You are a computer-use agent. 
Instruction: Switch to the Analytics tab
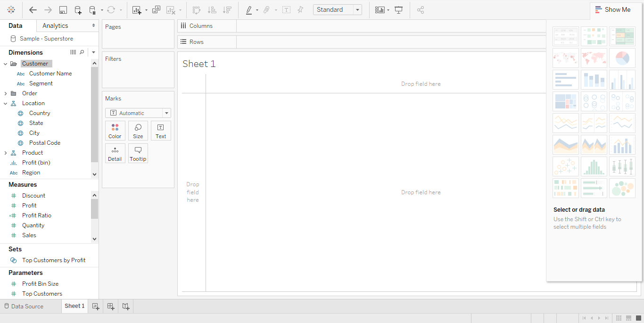[x=55, y=26]
